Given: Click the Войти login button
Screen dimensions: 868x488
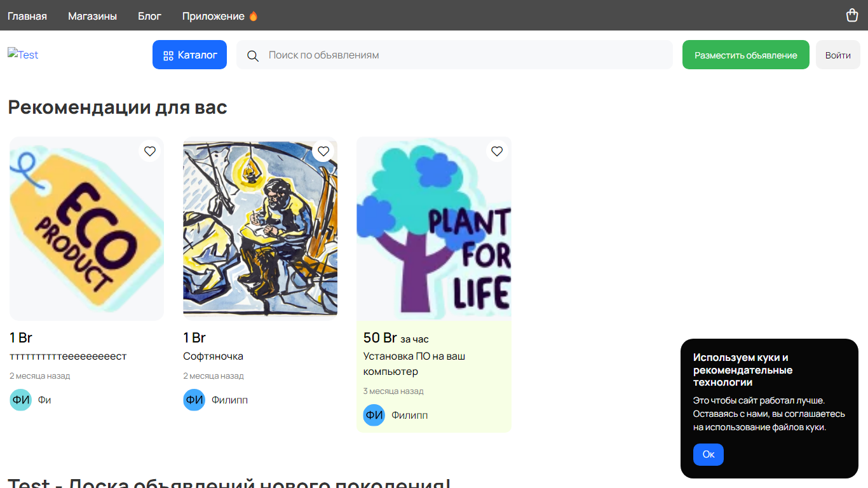Looking at the screenshot, I should coord(838,55).
